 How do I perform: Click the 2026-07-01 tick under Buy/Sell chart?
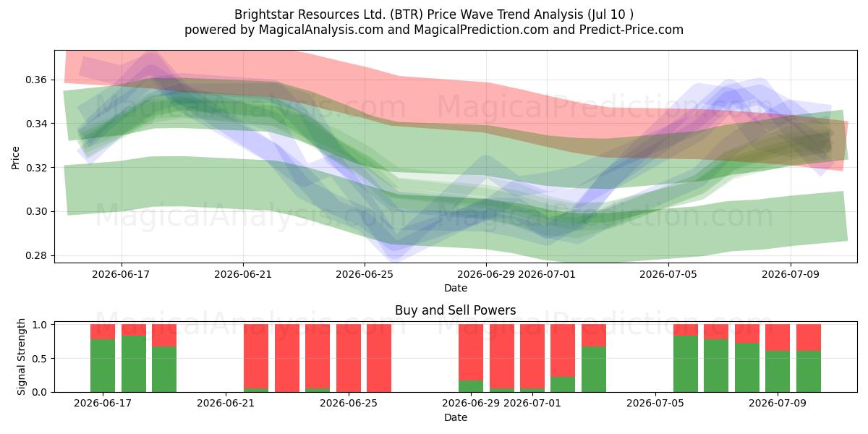[x=532, y=404]
